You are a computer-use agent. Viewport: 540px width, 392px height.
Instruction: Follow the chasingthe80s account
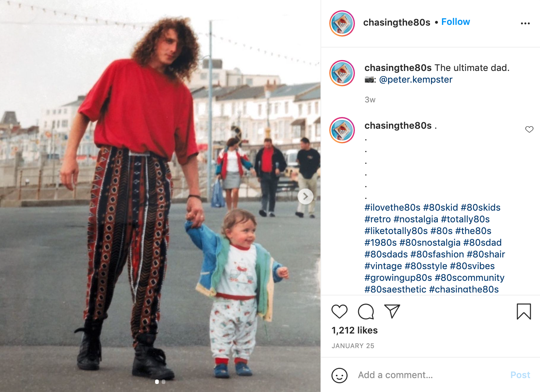coord(455,22)
